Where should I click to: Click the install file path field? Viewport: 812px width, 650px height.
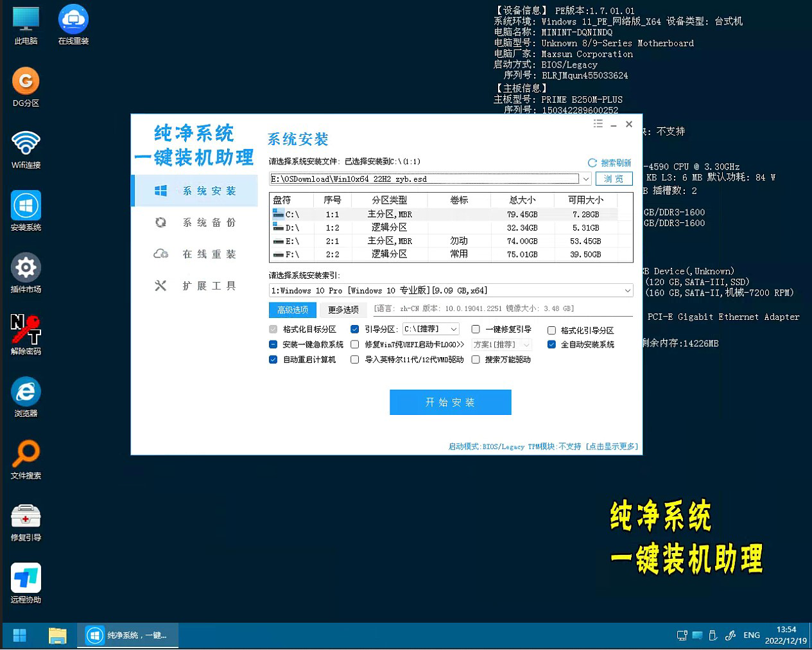pyautogui.click(x=424, y=179)
